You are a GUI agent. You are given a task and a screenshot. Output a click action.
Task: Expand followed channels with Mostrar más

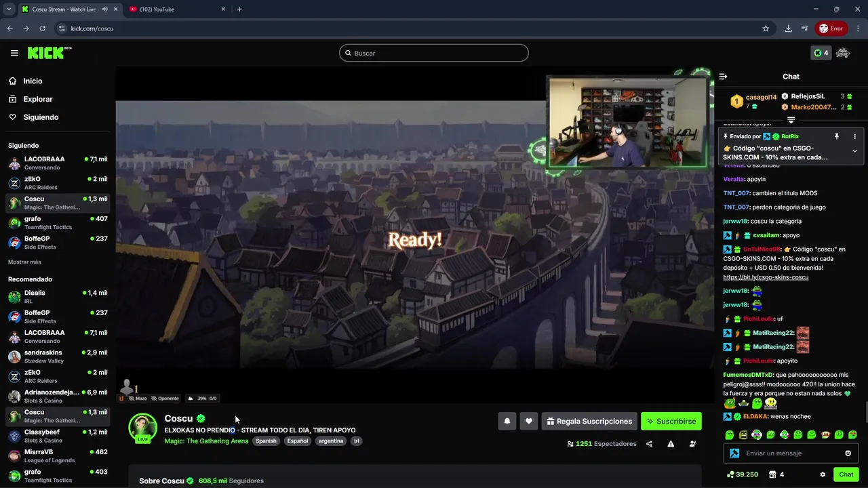coord(24,262)
